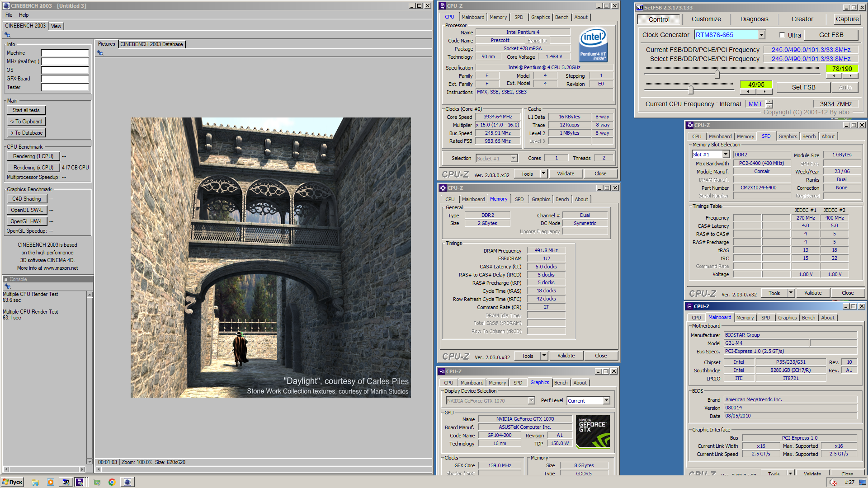Click the Machine input field
Viewport: 868px width, 488px height.
tap(65, 53)
